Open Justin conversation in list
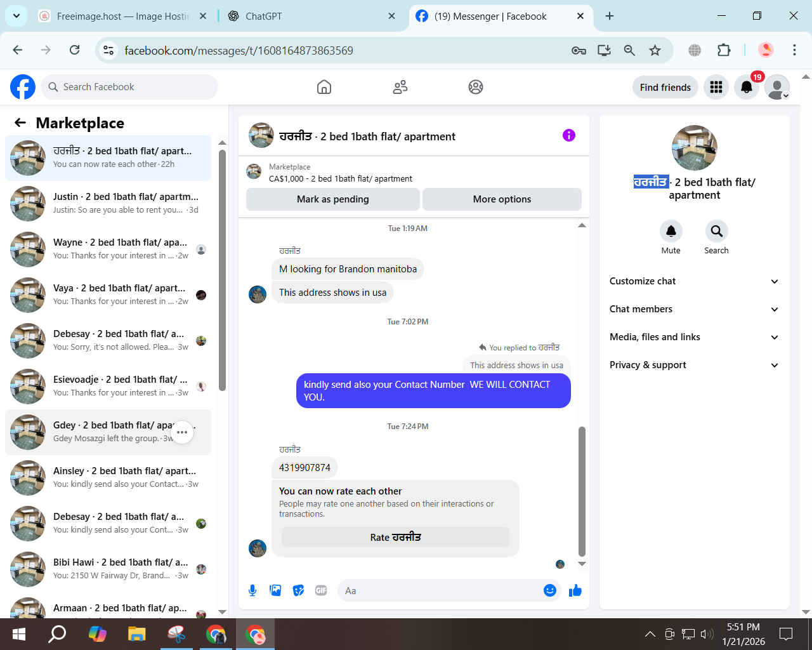Viewport: 812px width, 650px height. 108,204
